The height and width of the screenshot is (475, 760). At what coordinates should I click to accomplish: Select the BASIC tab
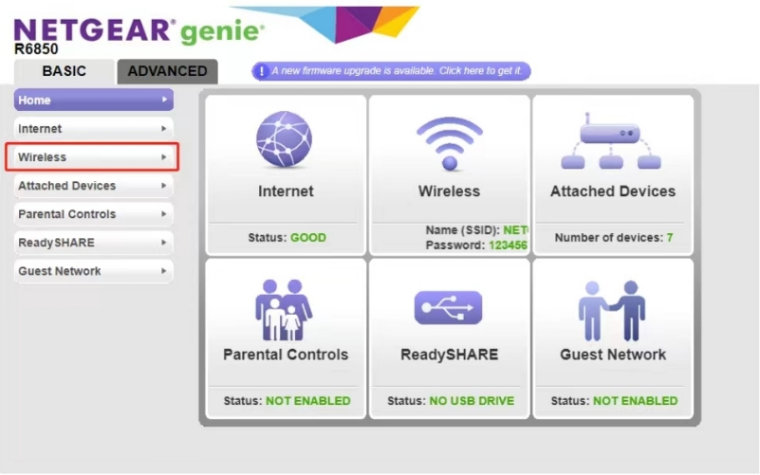pos(64,71)
